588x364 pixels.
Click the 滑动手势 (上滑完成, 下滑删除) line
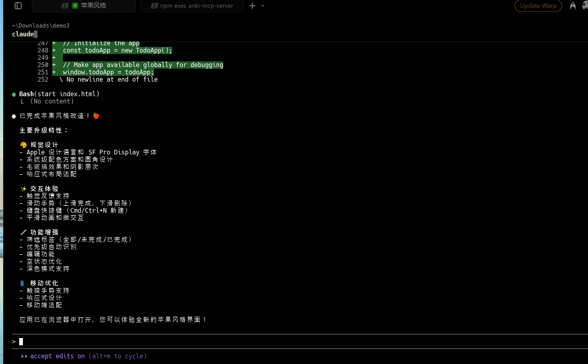[77, 203]
